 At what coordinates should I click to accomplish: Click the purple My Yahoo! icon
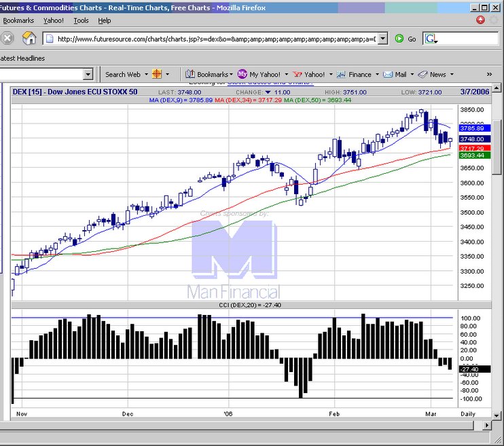point(242,74)
